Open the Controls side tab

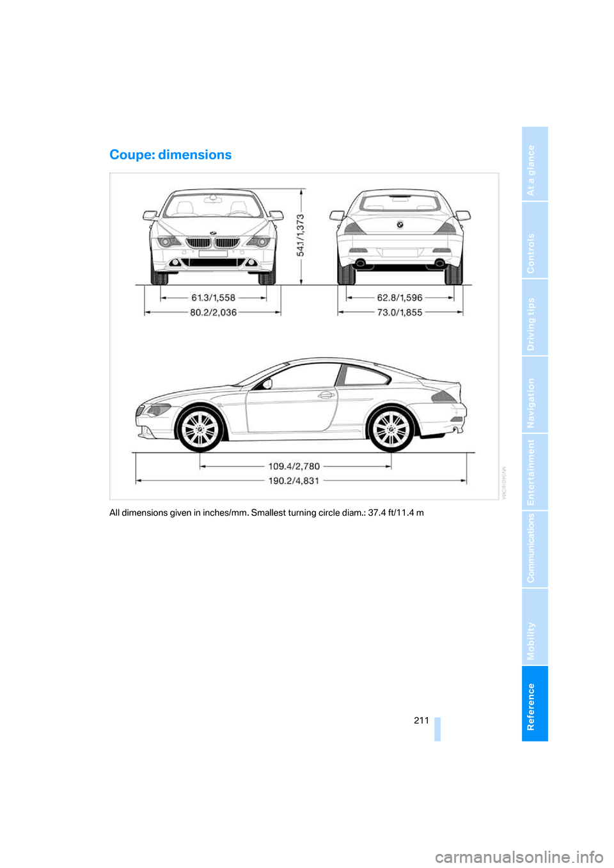(x=535, y=240)
